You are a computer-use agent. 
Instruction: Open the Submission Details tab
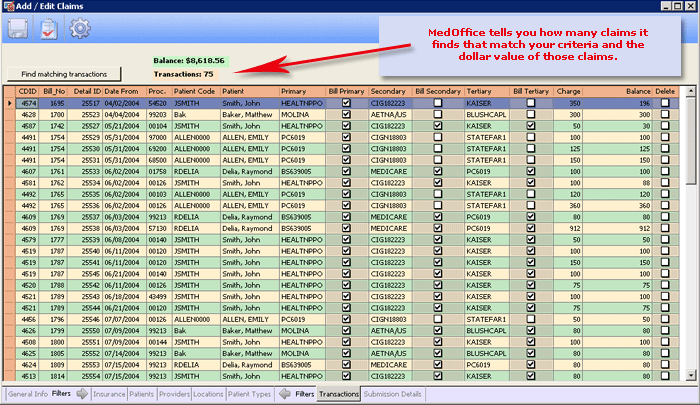393,395
